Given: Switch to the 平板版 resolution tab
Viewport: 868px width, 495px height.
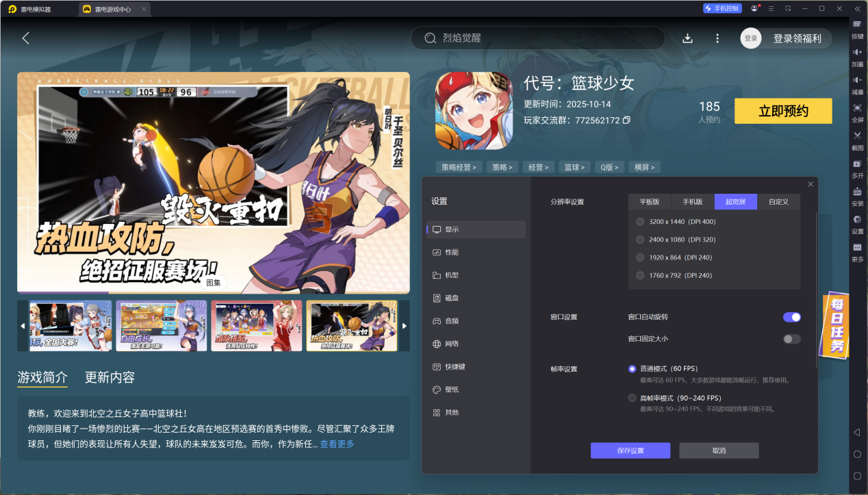Looking at the screenshot, I should [x=649, y=202].
